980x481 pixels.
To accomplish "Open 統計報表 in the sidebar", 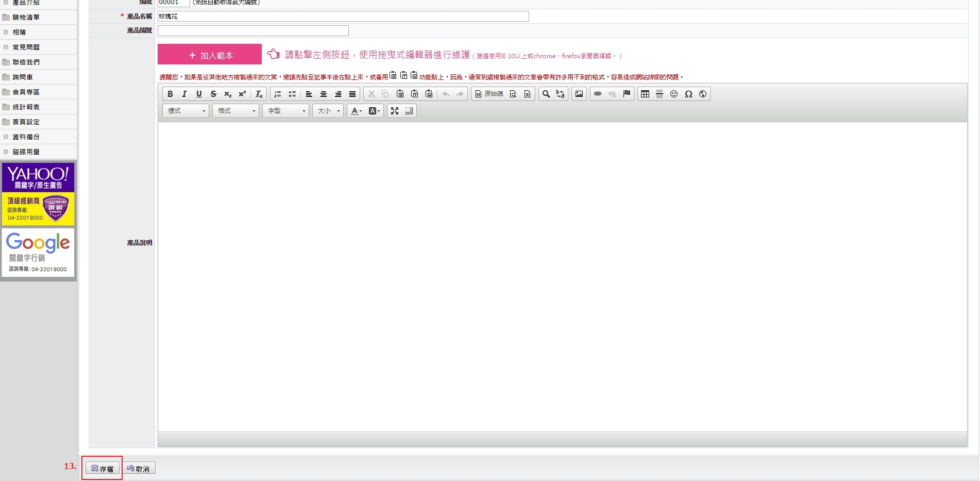I will coord(26,107).
